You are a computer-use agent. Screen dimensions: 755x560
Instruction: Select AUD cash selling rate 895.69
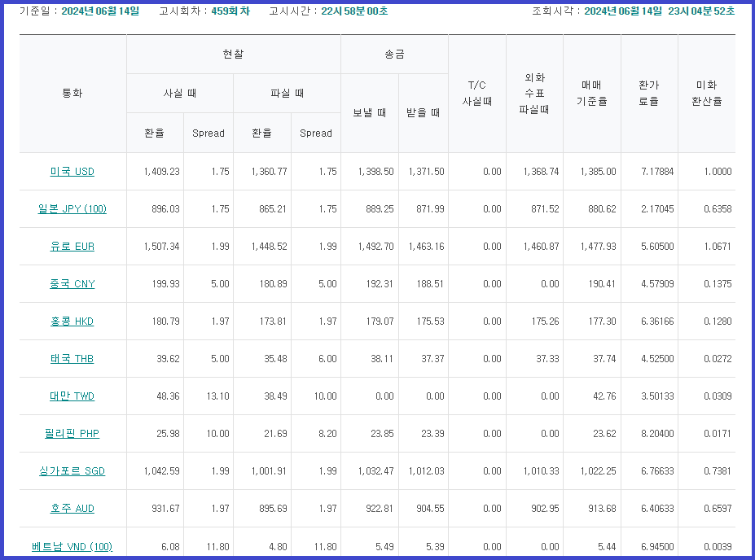coord(273,509)
